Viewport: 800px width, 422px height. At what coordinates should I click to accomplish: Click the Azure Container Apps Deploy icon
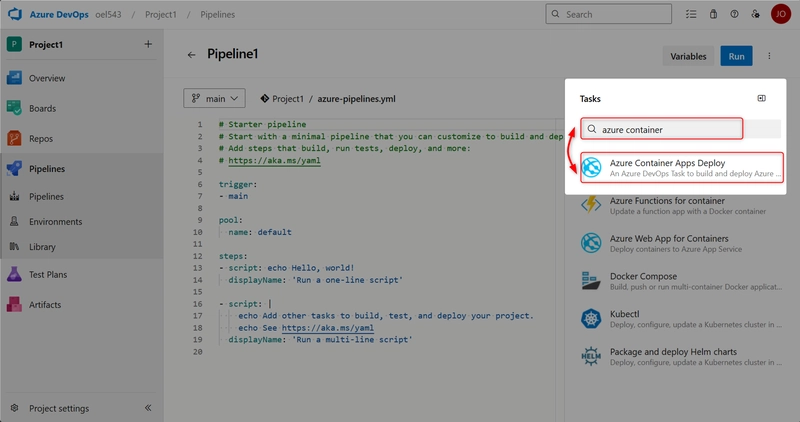pyautogui.click(x=591, y=168)
